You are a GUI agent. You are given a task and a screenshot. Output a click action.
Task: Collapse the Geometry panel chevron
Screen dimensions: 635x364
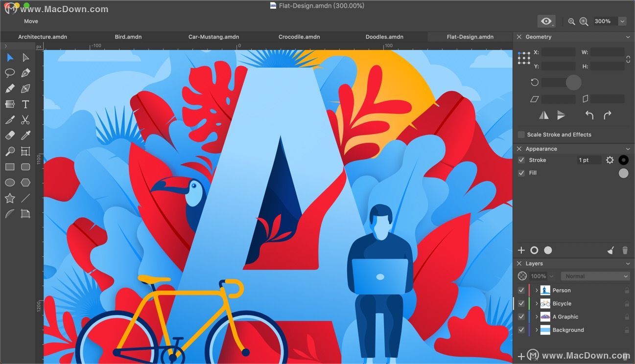(628, 37)
